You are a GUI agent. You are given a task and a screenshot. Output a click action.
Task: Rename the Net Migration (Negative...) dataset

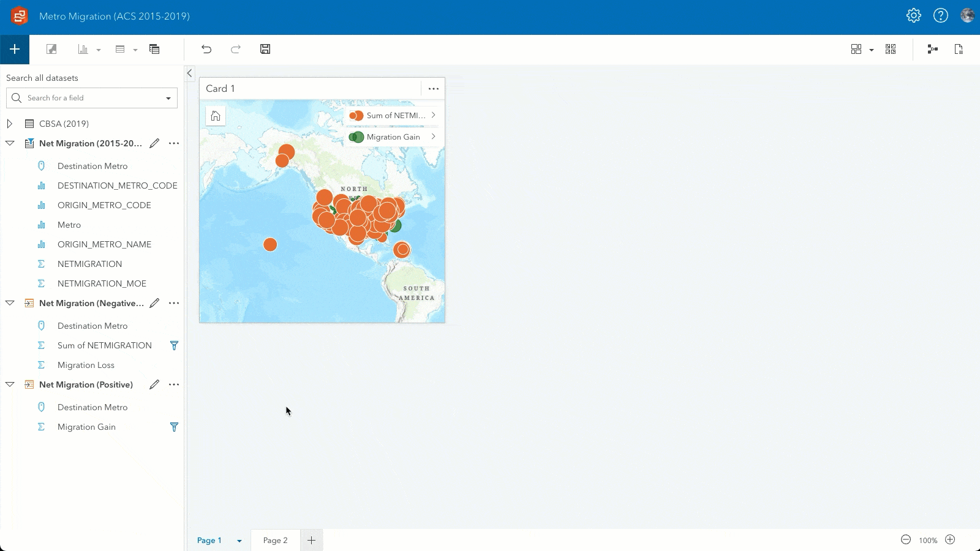coord(154,303)
